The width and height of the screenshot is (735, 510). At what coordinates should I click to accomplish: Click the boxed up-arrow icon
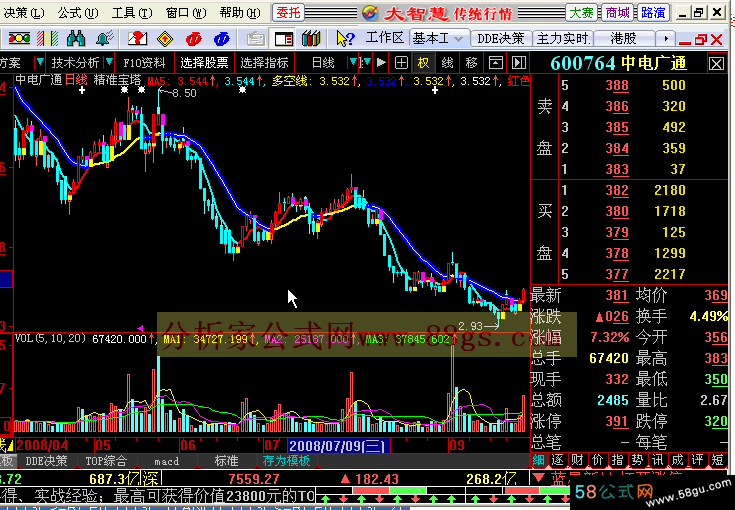point(495,62)
